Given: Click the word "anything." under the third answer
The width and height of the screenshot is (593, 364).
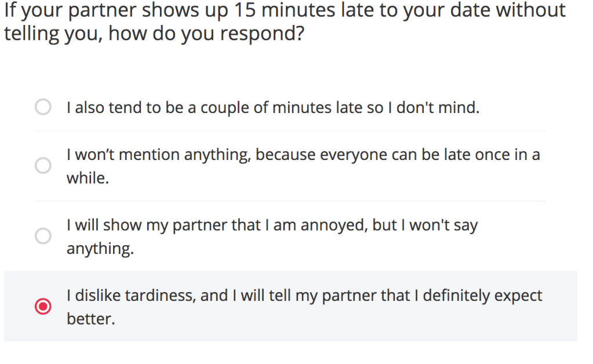Looking at the screenshot, I should [x=100, y=249].
